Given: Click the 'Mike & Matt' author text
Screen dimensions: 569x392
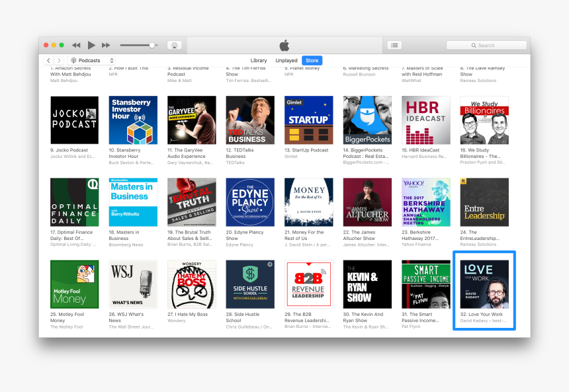Looking at the screenshot, I should tap(179, 81).
